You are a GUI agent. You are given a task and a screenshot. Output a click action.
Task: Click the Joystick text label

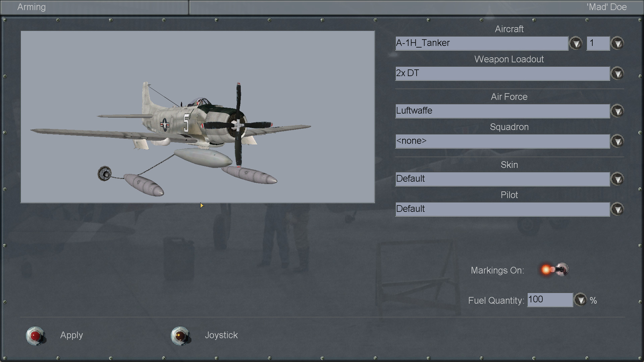coord(221,335)
